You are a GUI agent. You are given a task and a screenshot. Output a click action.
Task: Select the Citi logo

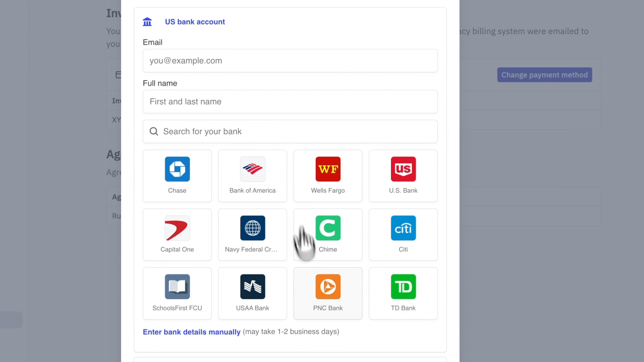point(403,228)
